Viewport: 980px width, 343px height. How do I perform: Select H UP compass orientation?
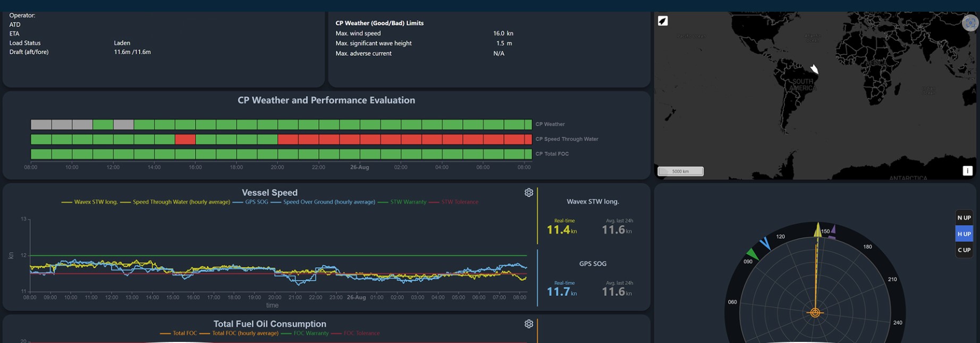[x=964, y=234]
